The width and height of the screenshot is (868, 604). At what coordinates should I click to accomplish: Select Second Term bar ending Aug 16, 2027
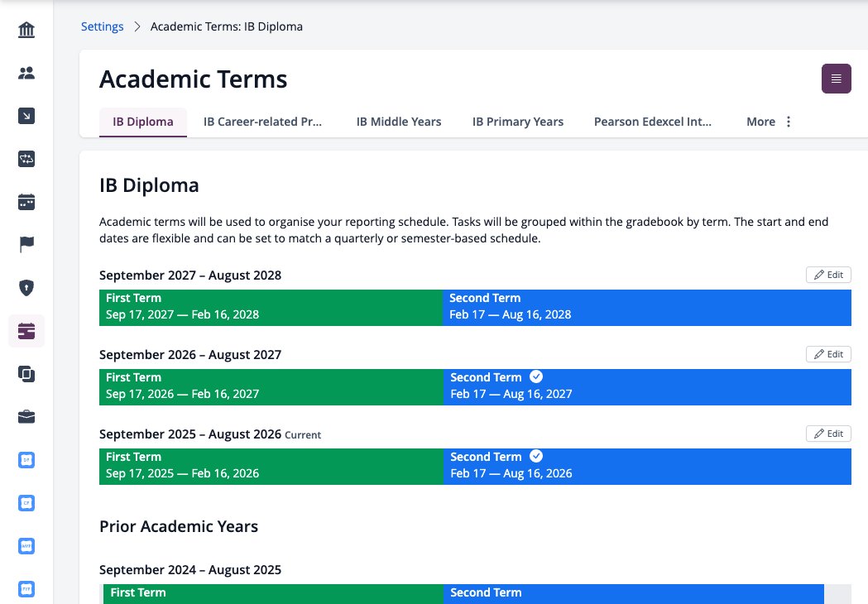(647, 387)
